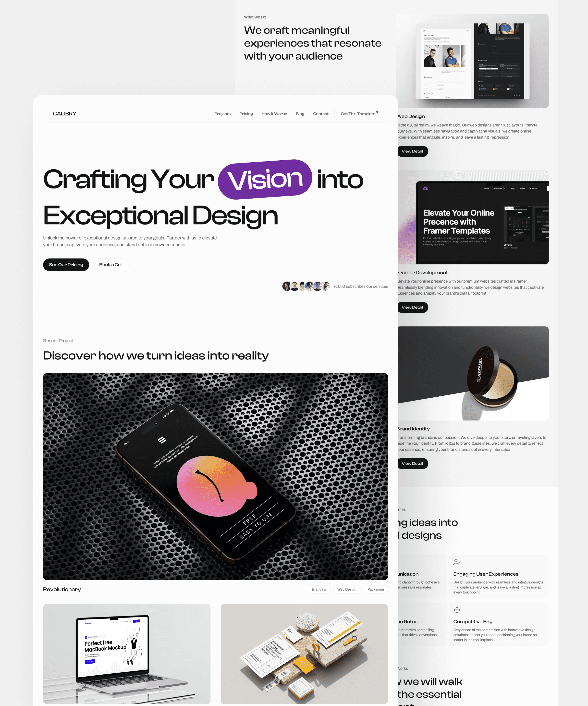The height and width of the screenshot is (706, 588).
Task: Select the 'Blog' tab in navigation
Action: [300, 114]
